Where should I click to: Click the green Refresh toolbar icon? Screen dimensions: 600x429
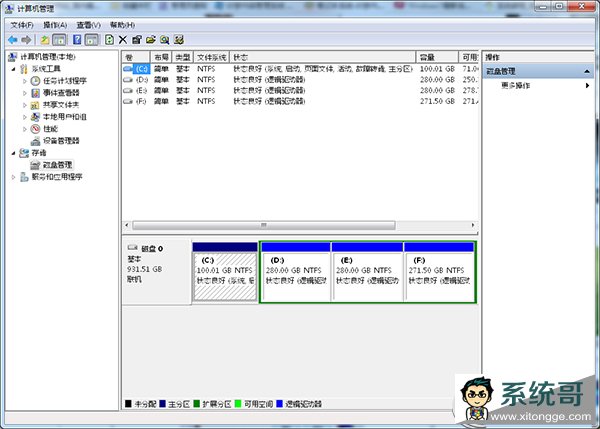[x=109, y=39]
